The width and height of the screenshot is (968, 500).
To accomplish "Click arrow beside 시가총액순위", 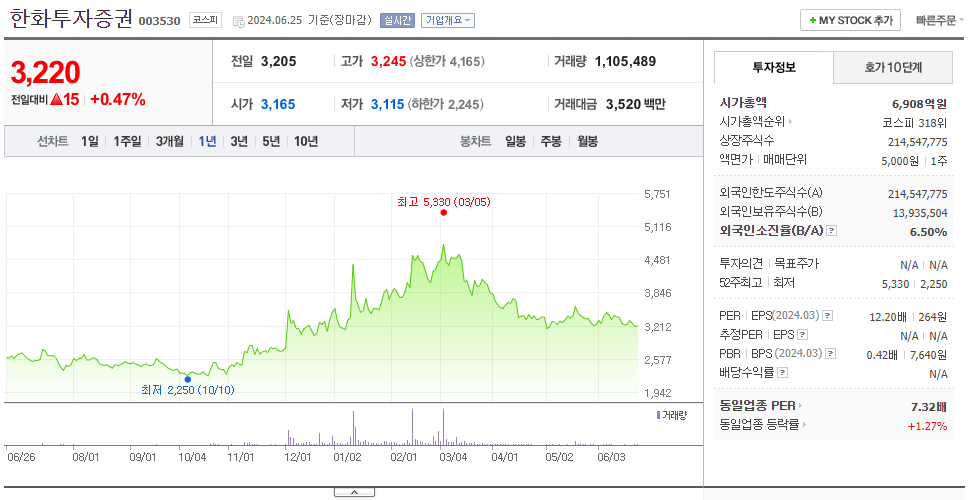I will [x=790, y=122].
